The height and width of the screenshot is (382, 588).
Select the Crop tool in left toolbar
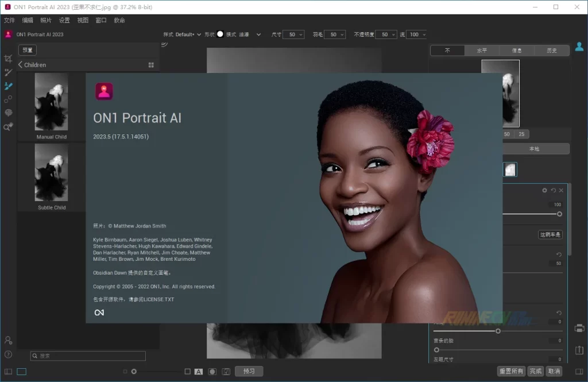pos(8,59)
